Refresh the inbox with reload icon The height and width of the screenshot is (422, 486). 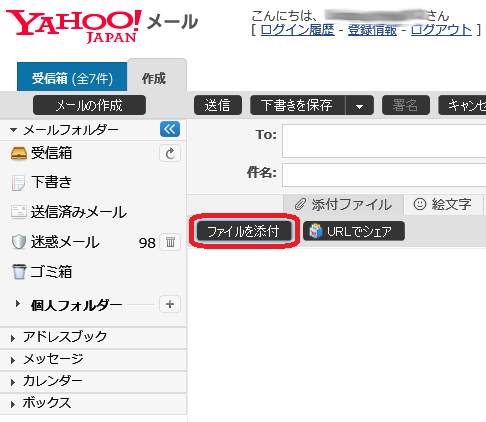pos(170,153)
